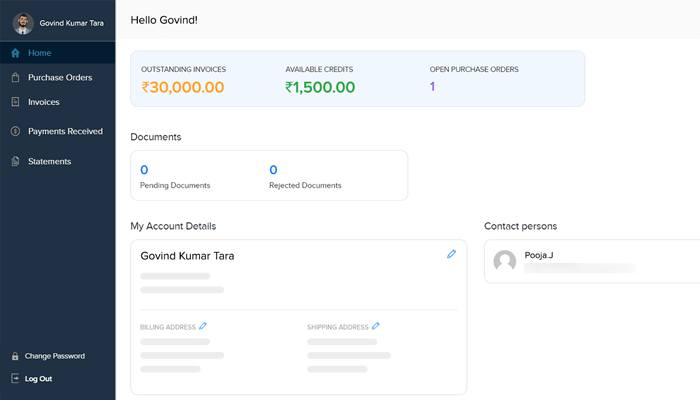Click the open purchase orders count
Image resolution: width=700 pixels, height=400 pixels.
pos(432,87)
